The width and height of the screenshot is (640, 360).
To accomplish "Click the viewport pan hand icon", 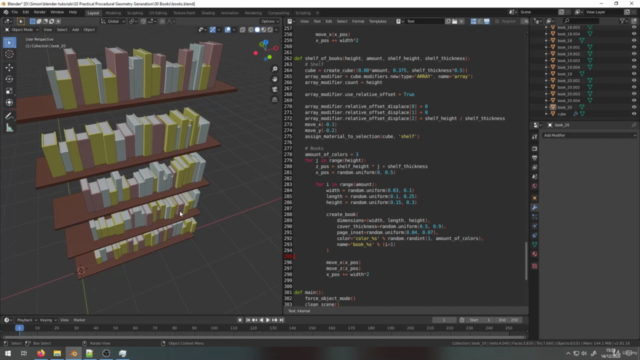I will click(x=275, y=79).
